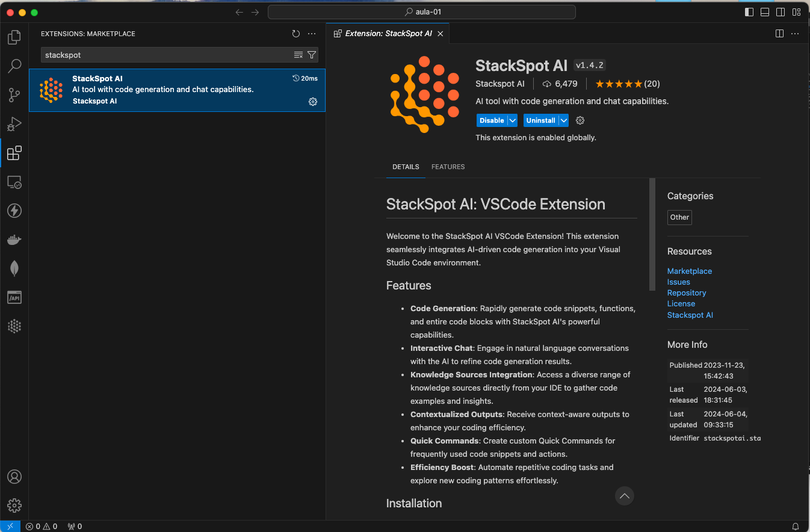Viewport: 810px width, 532px height.
Task: Toggle secondary side bar layout button
Action: (781, 12)
